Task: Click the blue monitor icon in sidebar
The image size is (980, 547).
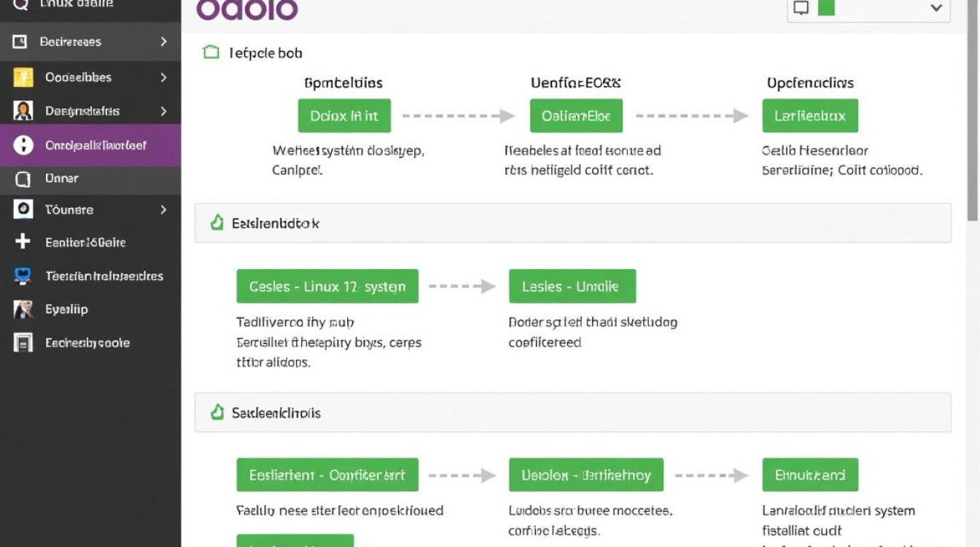Action: (x=23, y=276)
